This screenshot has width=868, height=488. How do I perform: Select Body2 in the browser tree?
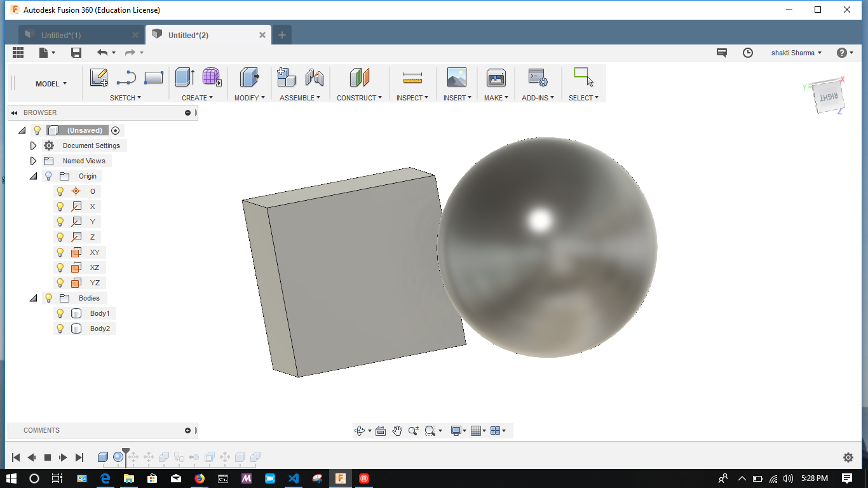100,329
